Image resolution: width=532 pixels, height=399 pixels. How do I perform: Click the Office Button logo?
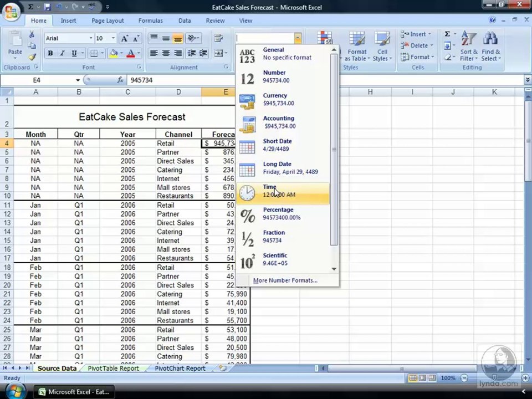pyautogui.click(x=12, y=12)
